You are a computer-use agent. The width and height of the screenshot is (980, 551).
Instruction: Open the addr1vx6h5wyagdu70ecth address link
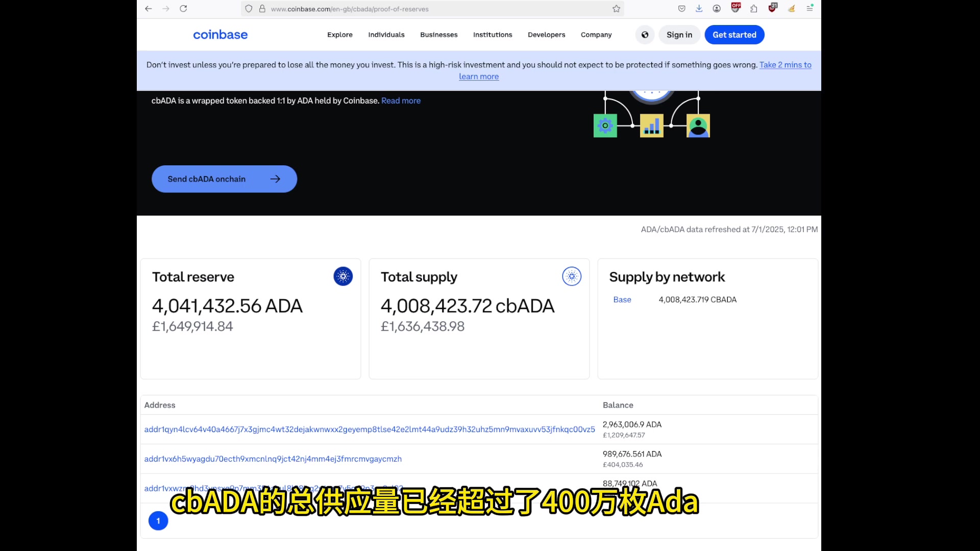pyautogui.click(x=273, y=459)
